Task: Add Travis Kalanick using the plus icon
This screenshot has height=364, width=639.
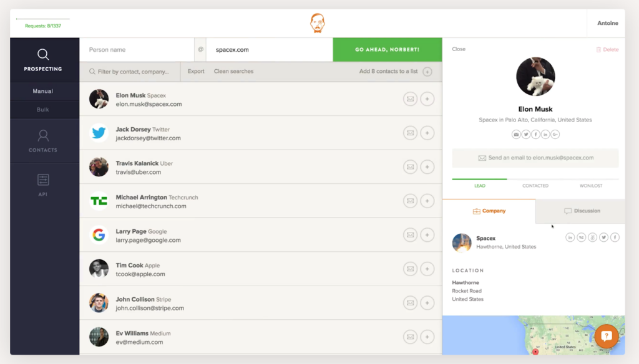Action: coord(427,166)
